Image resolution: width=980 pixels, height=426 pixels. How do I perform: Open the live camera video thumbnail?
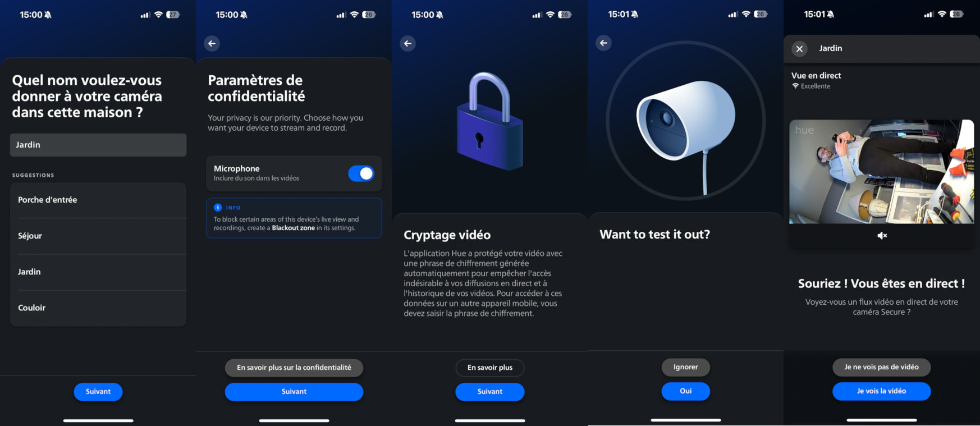[881, 172]
